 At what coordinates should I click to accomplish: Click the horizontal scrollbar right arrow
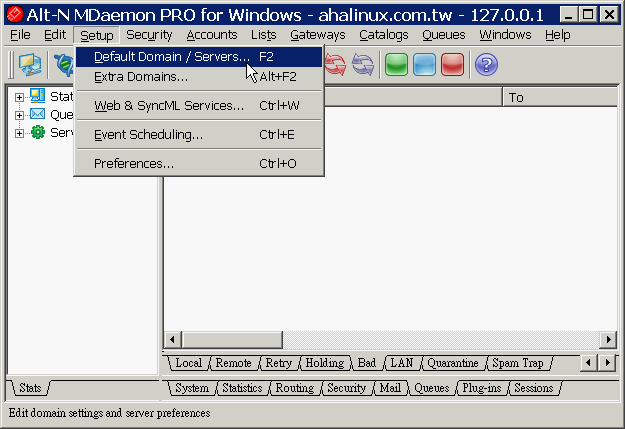click(x=608, y=340)
